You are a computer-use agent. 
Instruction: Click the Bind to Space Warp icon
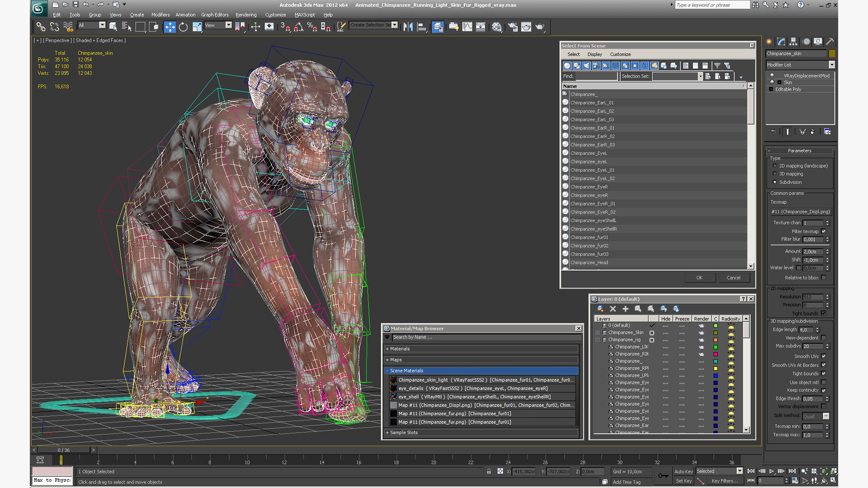pos(68,27)
